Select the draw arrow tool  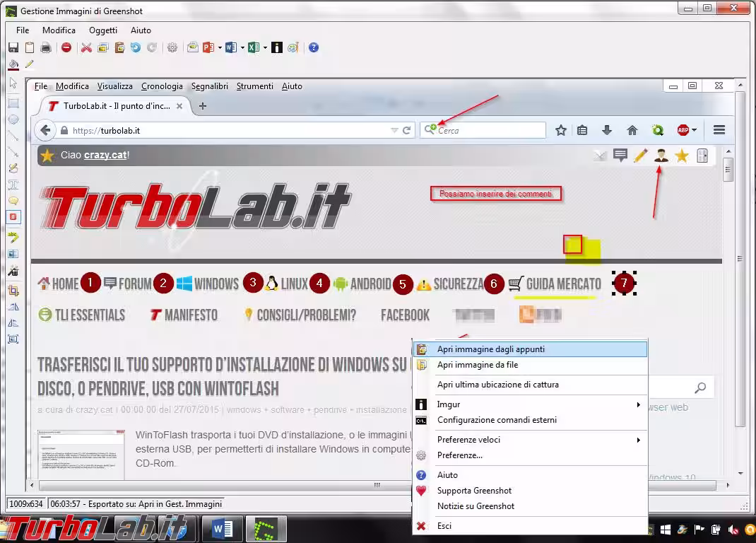[13, 152]
